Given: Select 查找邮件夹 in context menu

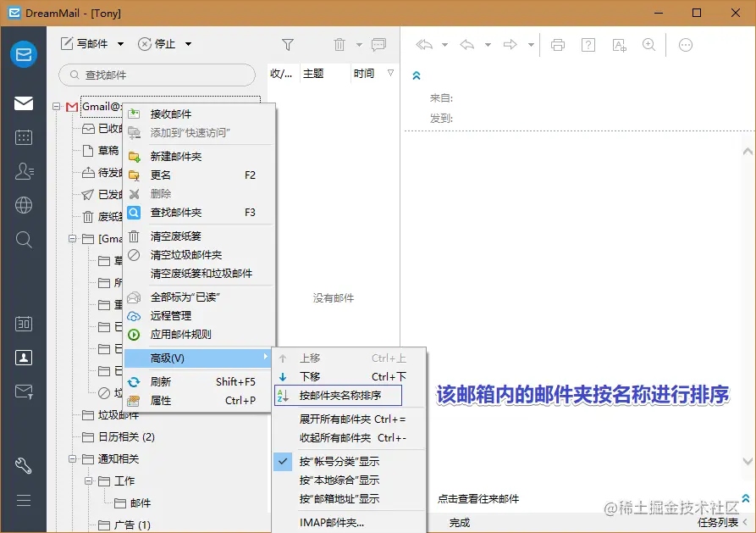Looking at the screenshot, I should pos(199,213).
